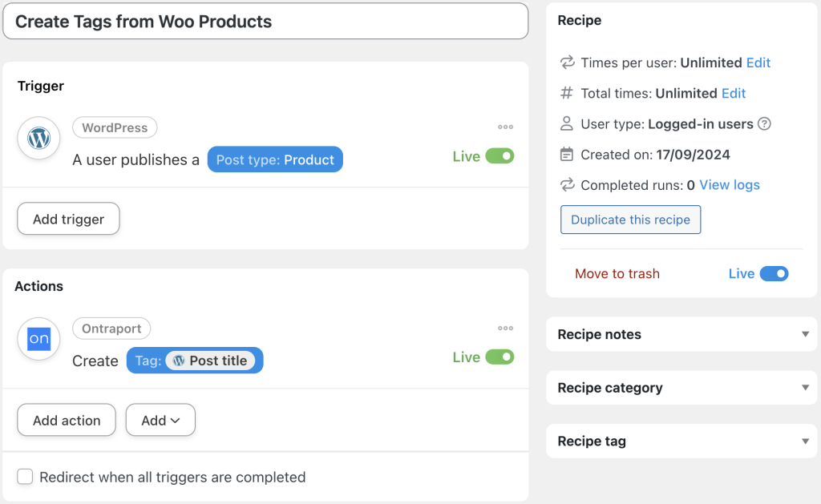Check Redirect when all triggers are completed
The width and height of the screenshot is (821, 504).
coord(25,477)
